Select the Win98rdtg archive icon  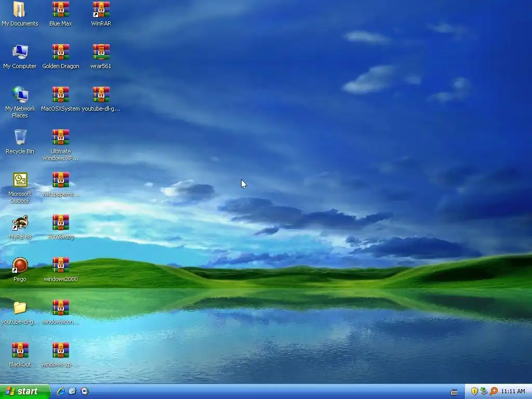(61, 222)
